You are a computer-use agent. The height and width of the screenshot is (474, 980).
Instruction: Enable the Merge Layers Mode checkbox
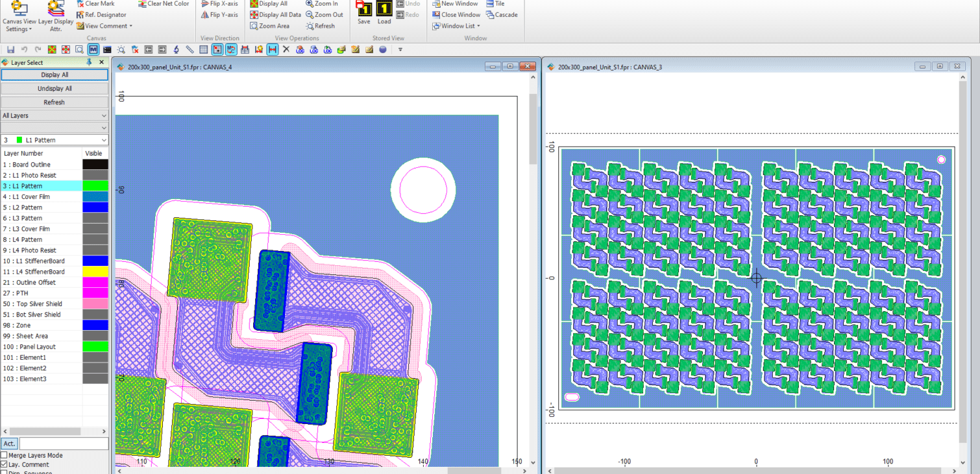(5, 456)
